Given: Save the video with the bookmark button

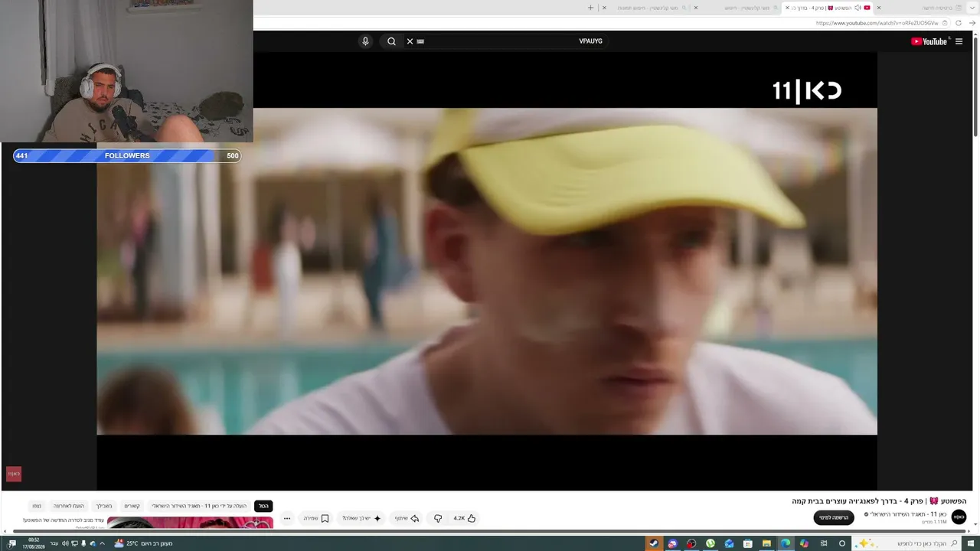Looking at the screenshot, I should point(316,518).
